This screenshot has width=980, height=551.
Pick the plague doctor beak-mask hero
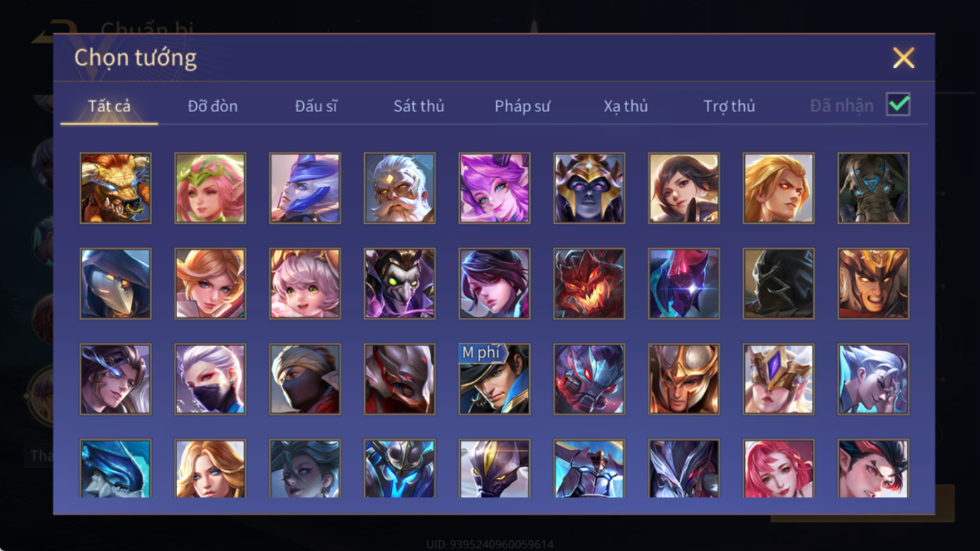click(x=115, y=284)
